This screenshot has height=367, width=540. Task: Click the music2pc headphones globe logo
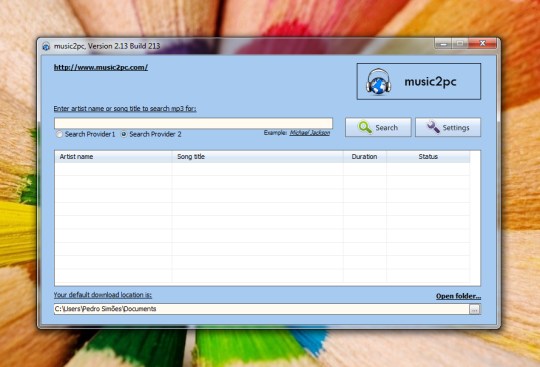point(378,82)
